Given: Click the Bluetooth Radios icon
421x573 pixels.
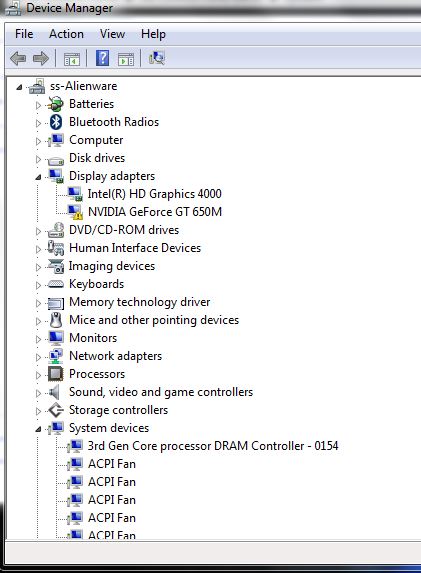Looking at the screenshot, I should coord(56,122).
